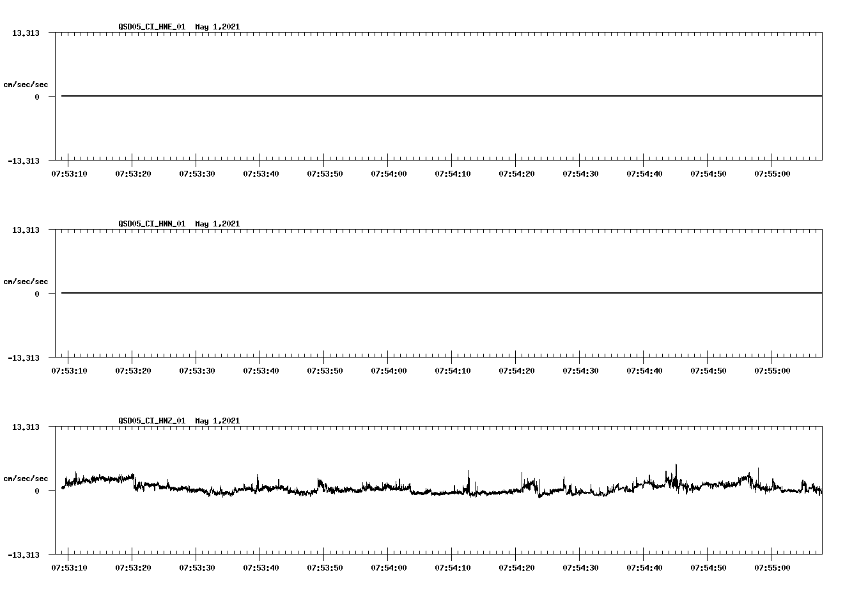Click the cm/sec/sec axis label of the HNZ plot

pos(26,477)
